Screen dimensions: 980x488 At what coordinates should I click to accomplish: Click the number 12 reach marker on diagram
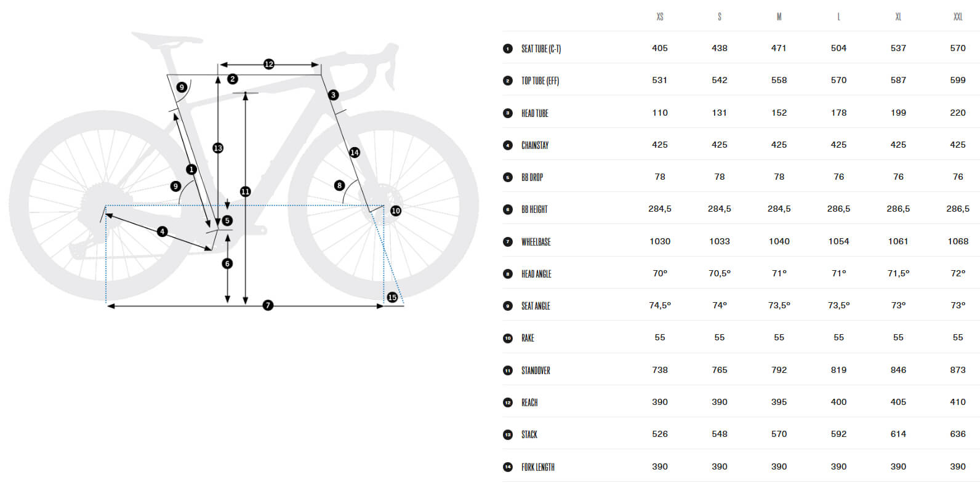(x=269, y=64)
